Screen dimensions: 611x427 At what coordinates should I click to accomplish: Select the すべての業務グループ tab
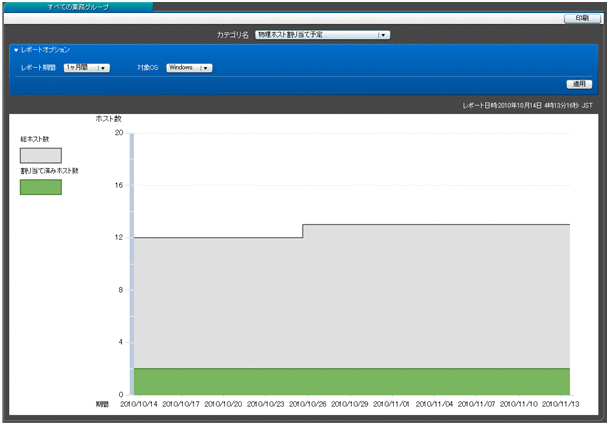click(x=77, y=6)
